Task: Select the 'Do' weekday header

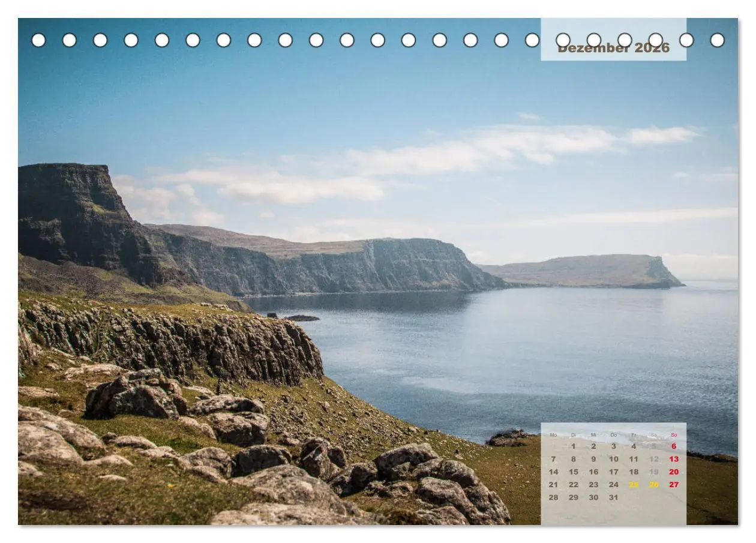Action: click(614, 435)
